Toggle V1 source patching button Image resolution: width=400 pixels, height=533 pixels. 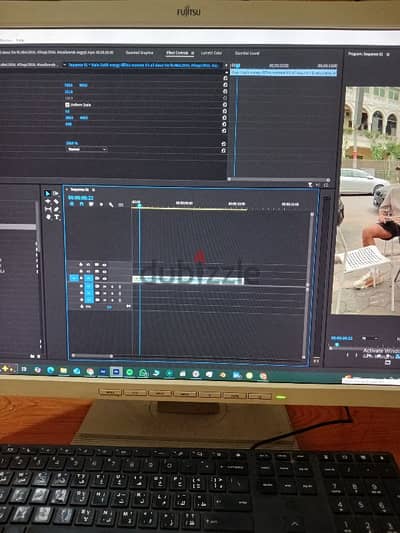[x=74, y=278]
